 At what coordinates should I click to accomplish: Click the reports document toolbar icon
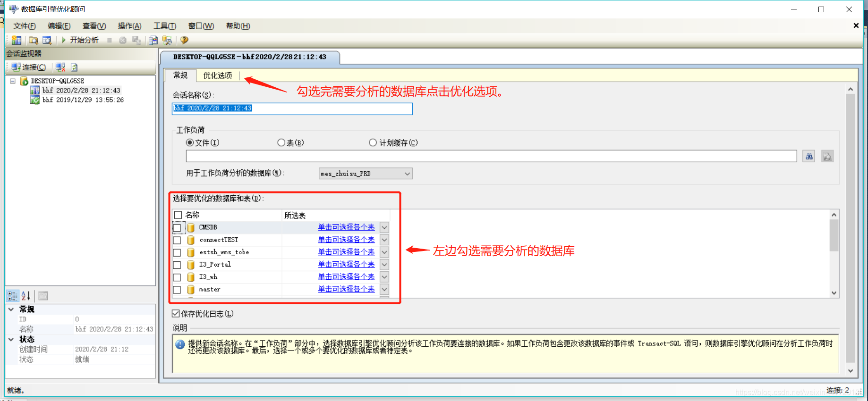(153, 40)
